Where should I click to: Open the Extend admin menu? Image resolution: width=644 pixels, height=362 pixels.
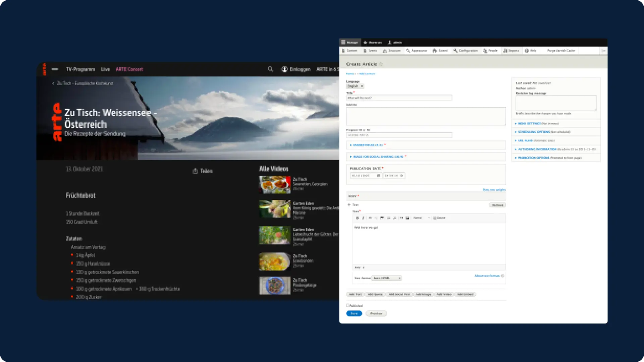pyautogui.click(x=440, y=51)
